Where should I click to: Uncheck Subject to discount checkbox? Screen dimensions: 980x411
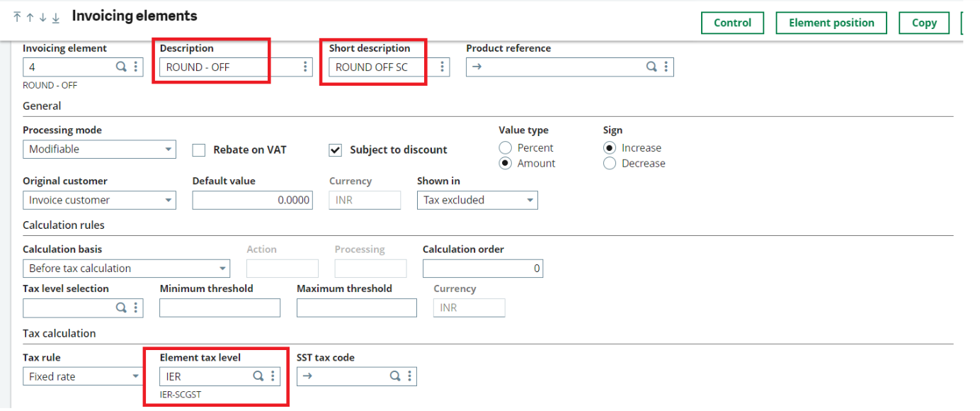click(336, 150)
